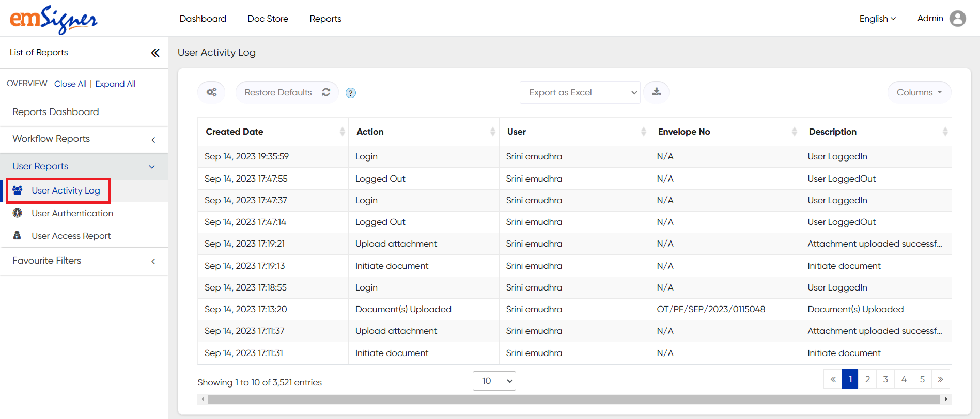The image size is (980, 419).
Task: Sort by Created Date column arrows
Action: (x=342, y=132)
